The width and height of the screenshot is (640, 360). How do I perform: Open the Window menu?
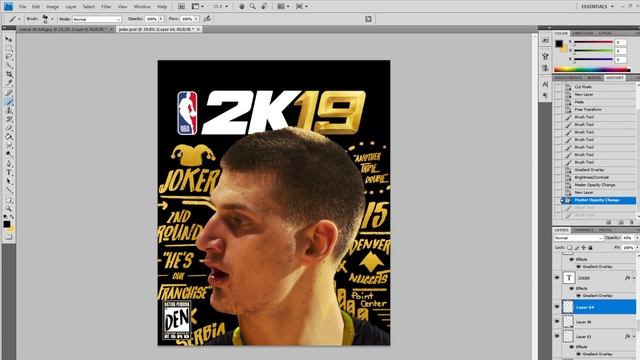point(142,7)
